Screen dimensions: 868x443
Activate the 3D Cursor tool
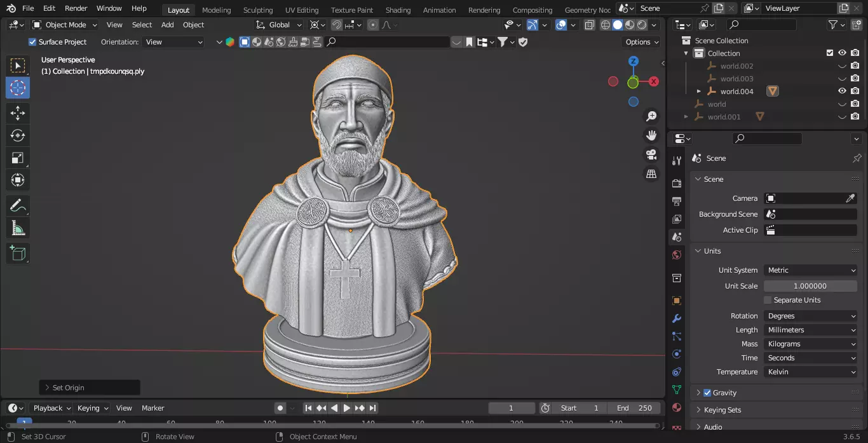point(18,88)
